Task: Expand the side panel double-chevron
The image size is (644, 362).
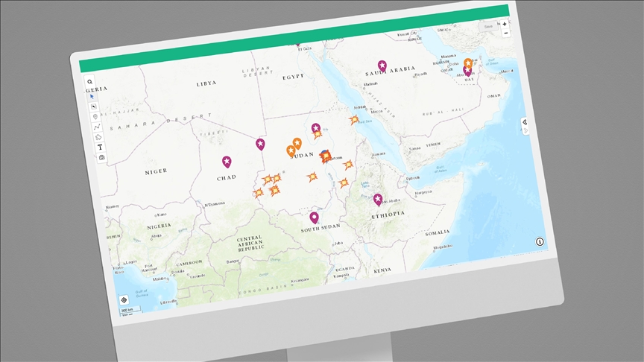Action: [525, 122]
